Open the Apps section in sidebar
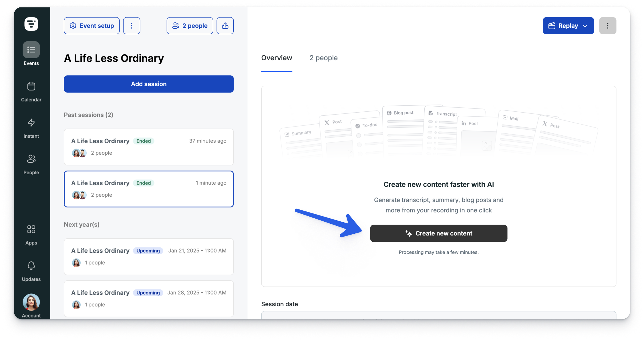644x340 pixels. [31, 235]
